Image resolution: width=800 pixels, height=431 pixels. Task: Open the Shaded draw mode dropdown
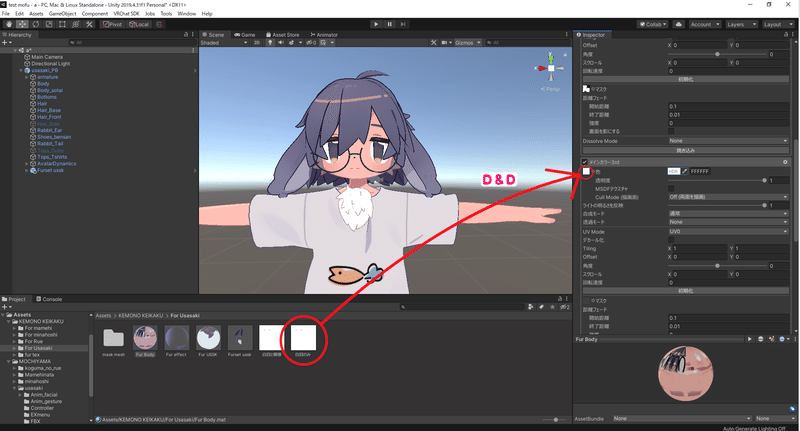click(223, 43)
